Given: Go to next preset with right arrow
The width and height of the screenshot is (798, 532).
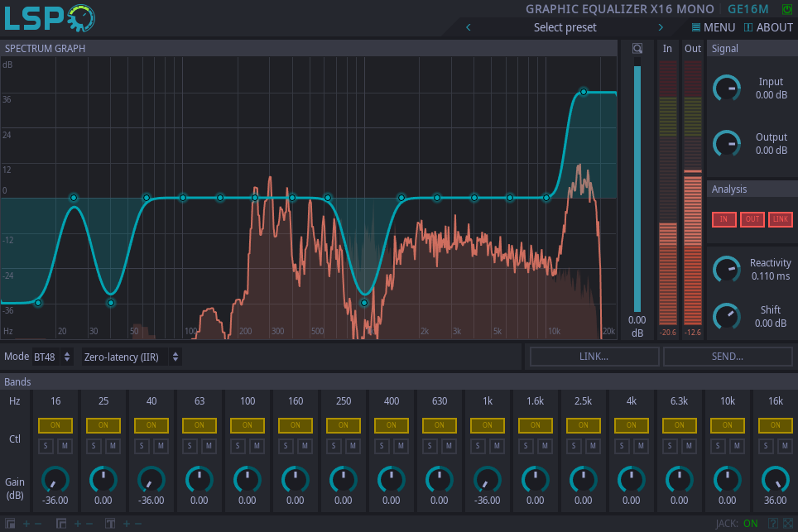Looking at the screenshot, I should click(661, 27).
